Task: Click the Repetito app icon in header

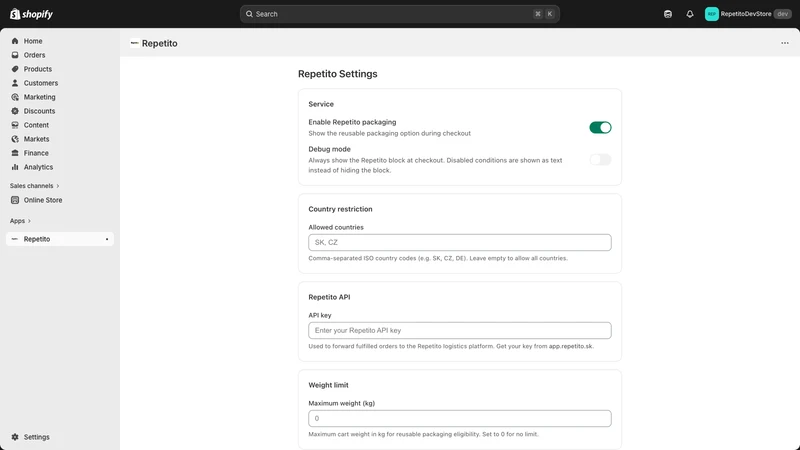Action: point(134,43)
